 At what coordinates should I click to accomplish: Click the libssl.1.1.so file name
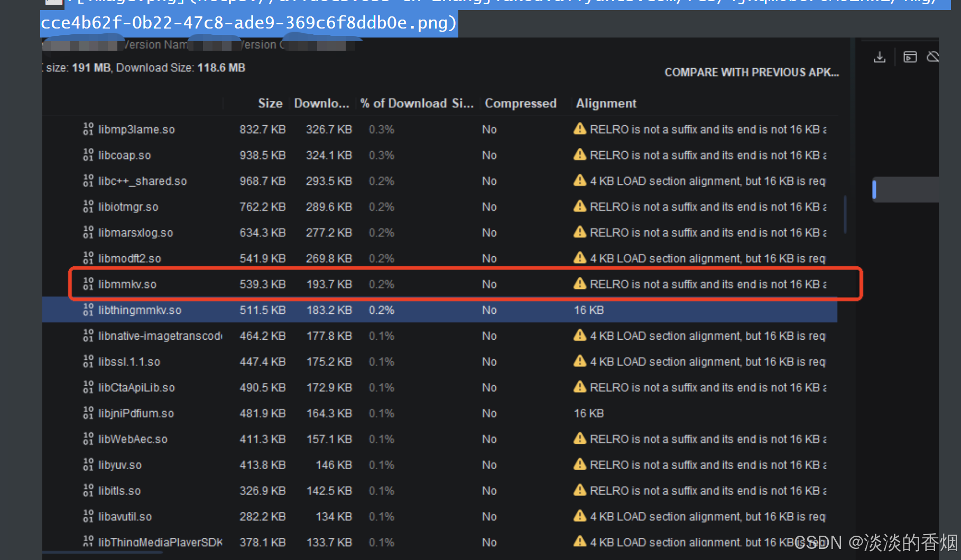[x=129, y=362]
